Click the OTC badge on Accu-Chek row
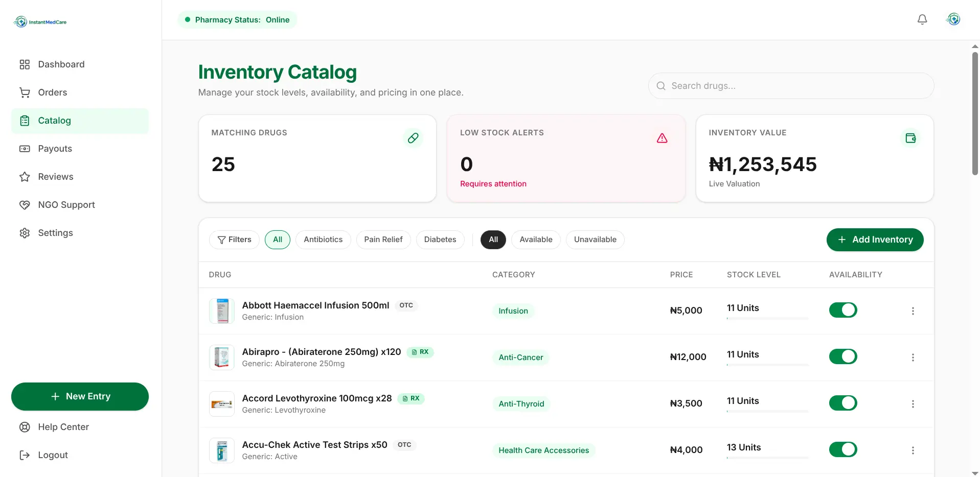 coord(404,445)
